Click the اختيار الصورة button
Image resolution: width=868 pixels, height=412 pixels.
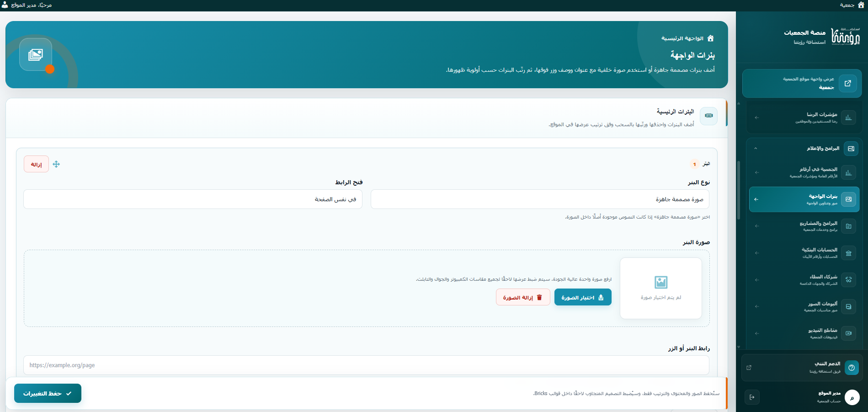(x=583, y=297)
